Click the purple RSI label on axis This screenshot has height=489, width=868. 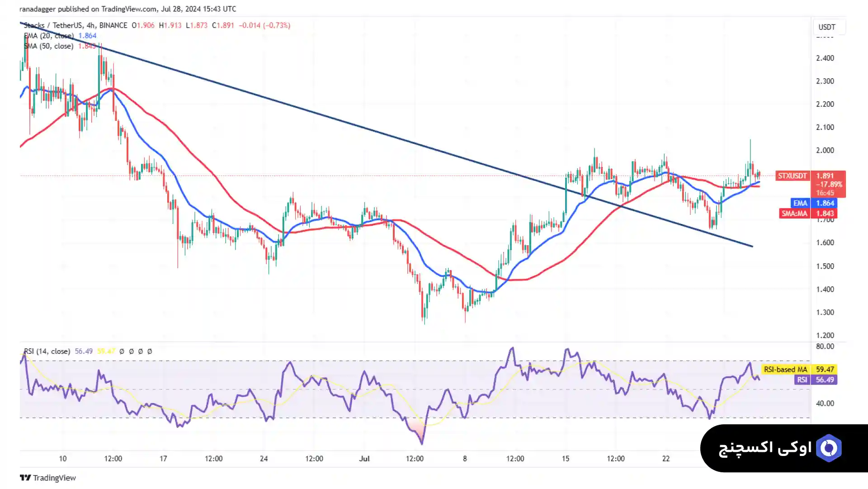[802, 380]
